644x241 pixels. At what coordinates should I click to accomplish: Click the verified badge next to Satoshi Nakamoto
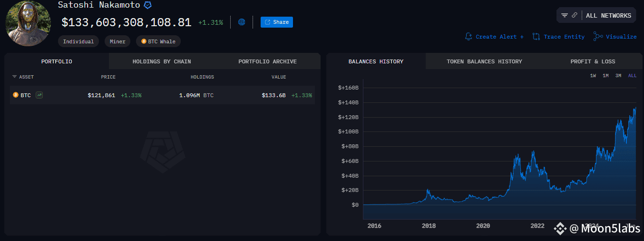coord(148,5)
